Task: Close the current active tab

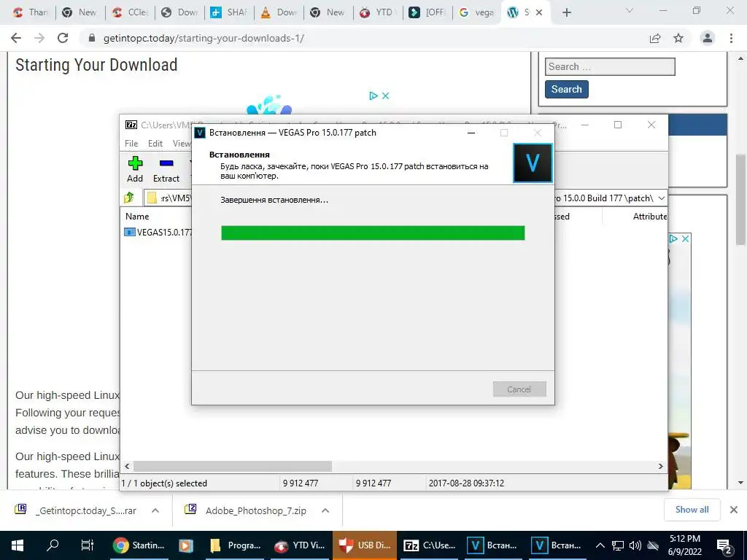Action: (x=539, y=12)
